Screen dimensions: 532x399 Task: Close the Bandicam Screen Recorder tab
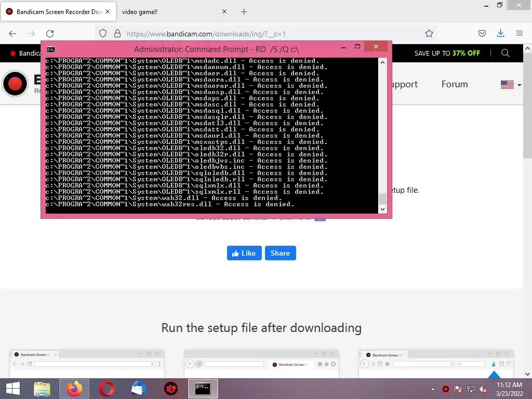click(108, 11)
